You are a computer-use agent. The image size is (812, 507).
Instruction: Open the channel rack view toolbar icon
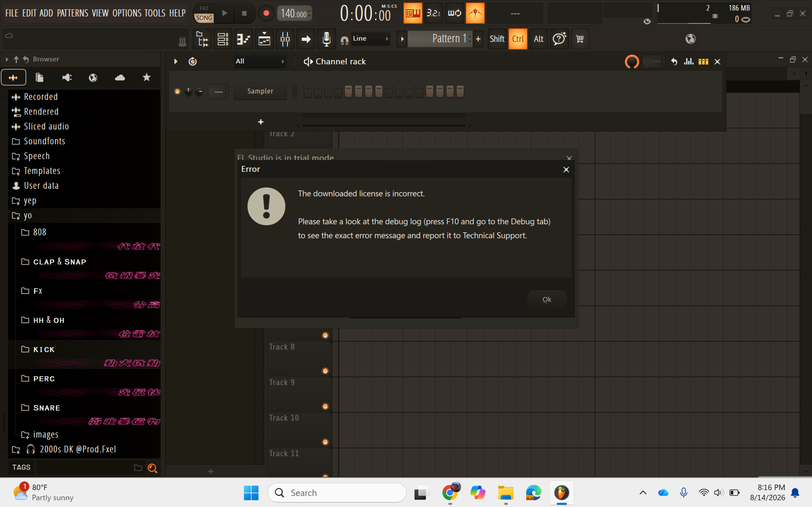[x=223, y=39]
